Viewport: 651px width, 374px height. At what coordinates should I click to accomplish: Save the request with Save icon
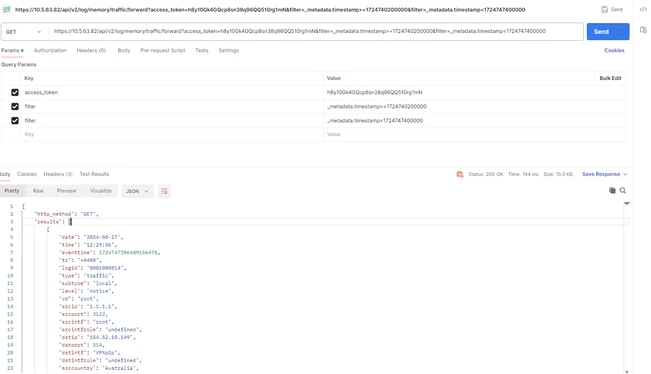pyautogui.click(x=612, y=9)
